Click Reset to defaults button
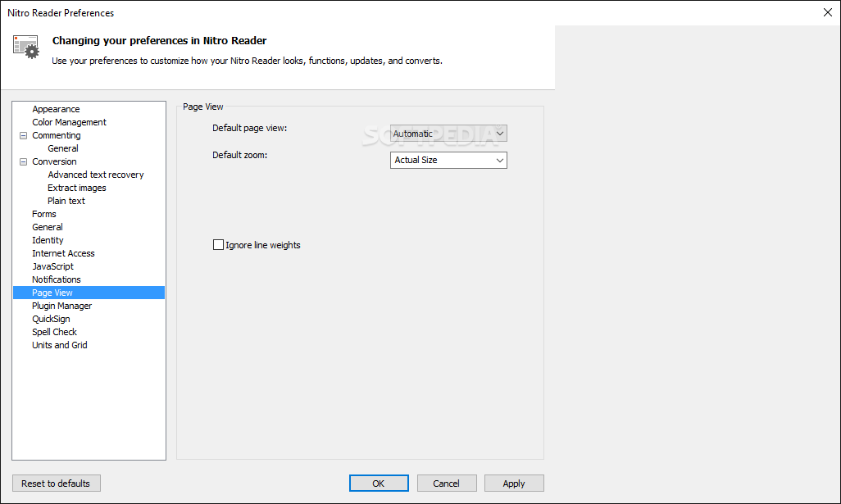This screenshot has height=504, width=841. (x=57, y=483)
